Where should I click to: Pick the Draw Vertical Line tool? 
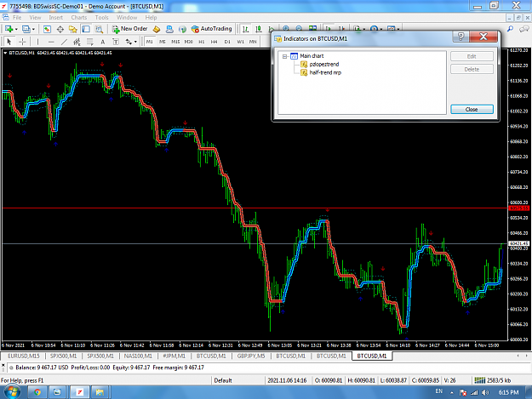click(37, 42)
